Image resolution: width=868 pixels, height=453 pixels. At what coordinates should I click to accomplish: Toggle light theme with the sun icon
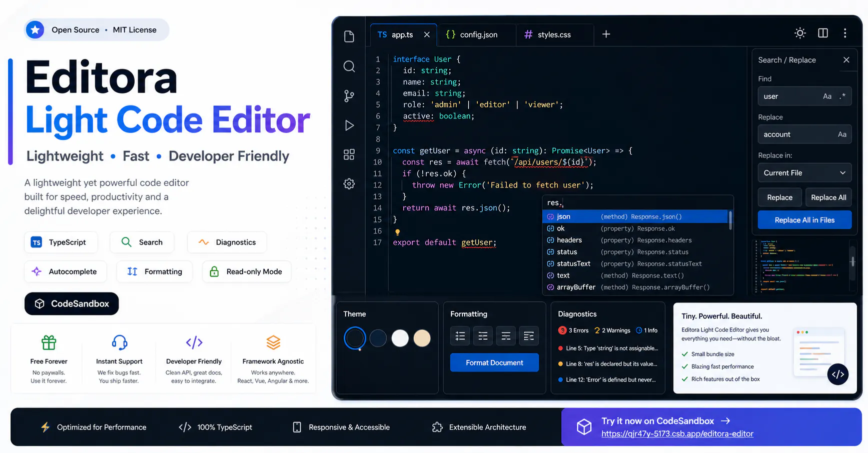click(800, 33)
